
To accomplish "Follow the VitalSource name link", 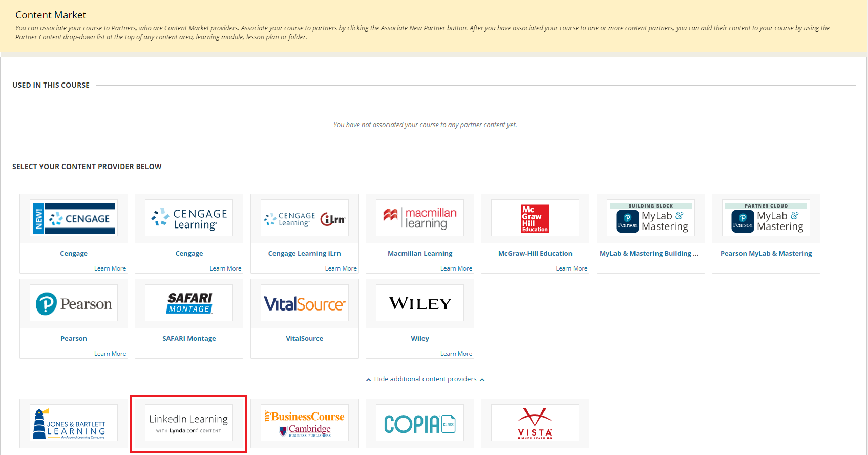I will (305, 339).
